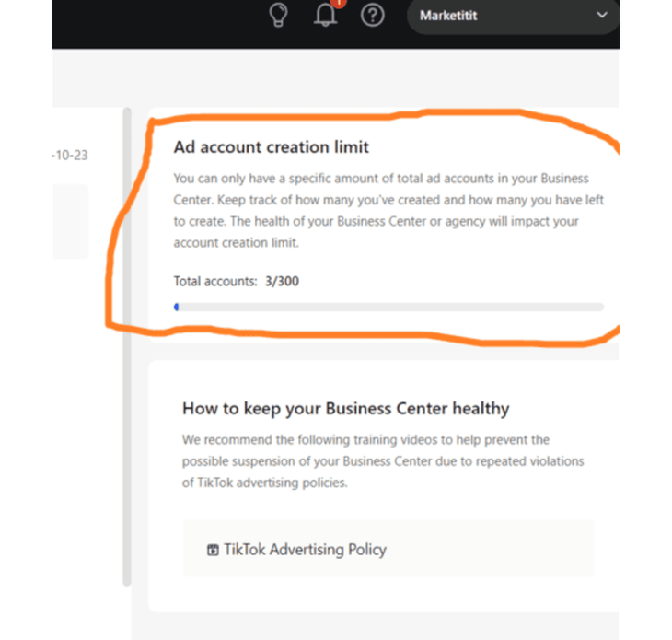Open the help question mark icon
672x640 pixels.
[372, 16]
